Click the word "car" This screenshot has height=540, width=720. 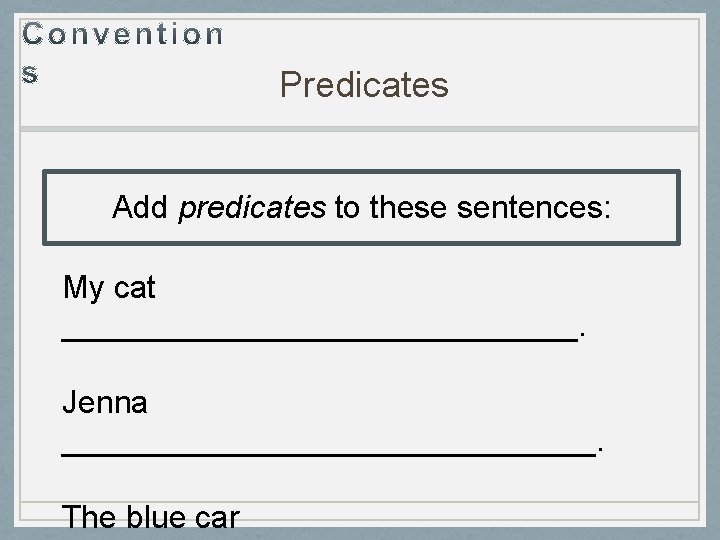coord(218,517)
